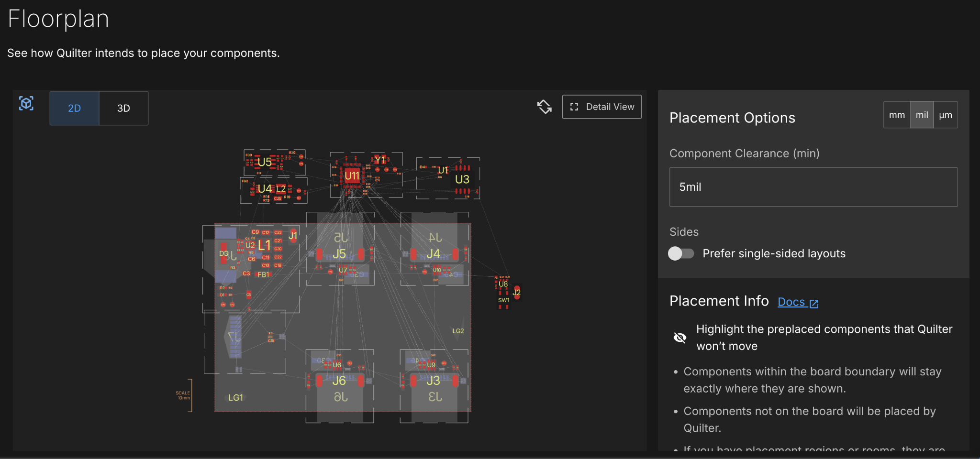
Task: Switch to the 2D view tab
Action: click(x=74, y=108)
